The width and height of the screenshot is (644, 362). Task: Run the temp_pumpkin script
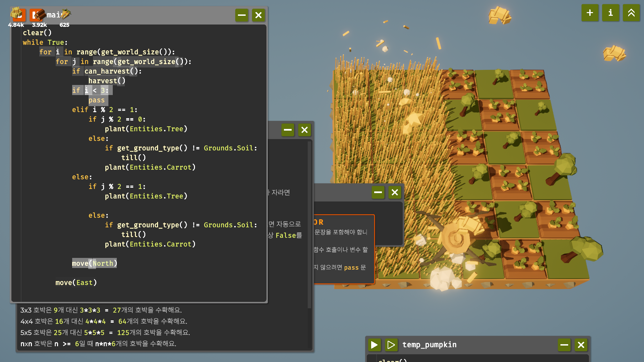click(374, 345)
